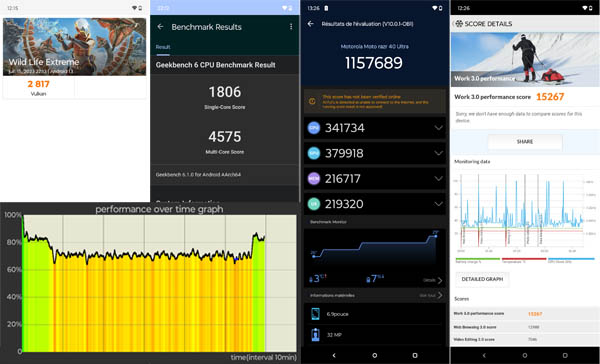Click the Work 3.0 performance banner image

click(525, 60)
